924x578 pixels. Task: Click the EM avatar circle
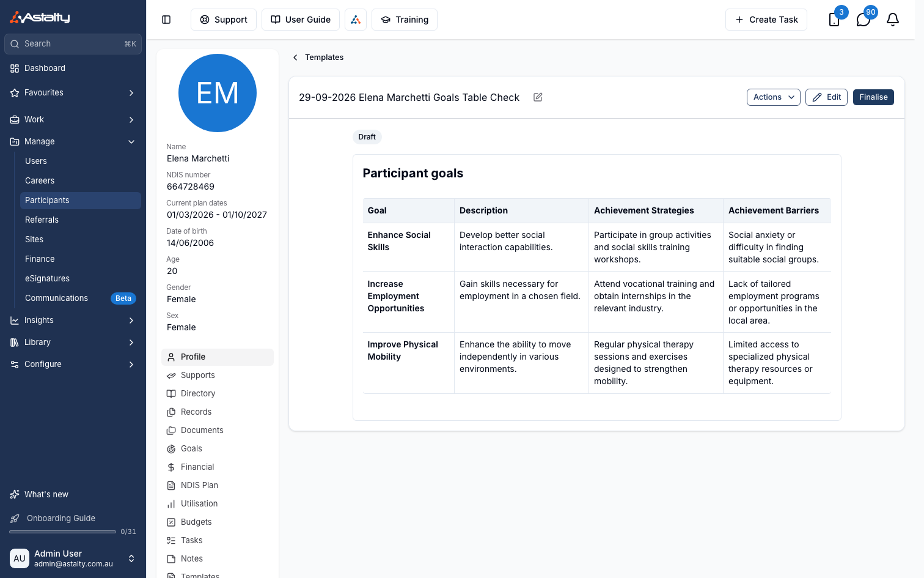[x=218, y=93]
